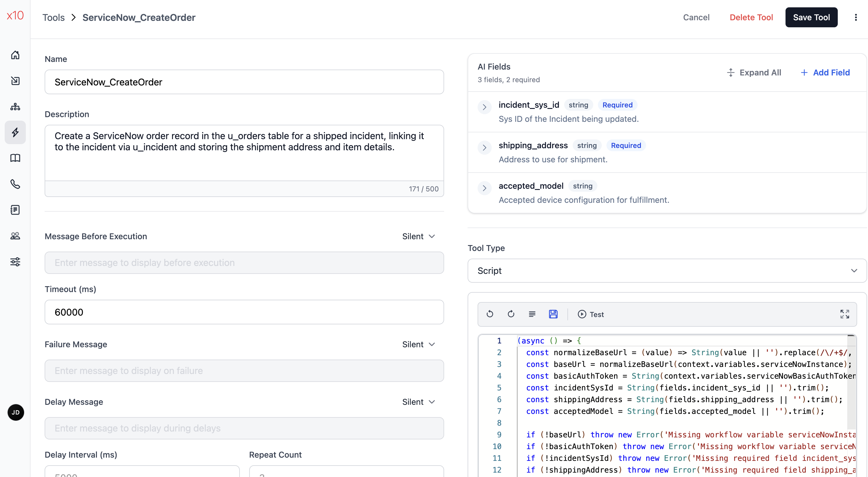Click the redo icon in script editor
Viewport: 868px width, 477px height.
pyautogui.click(x=511, y=314)
